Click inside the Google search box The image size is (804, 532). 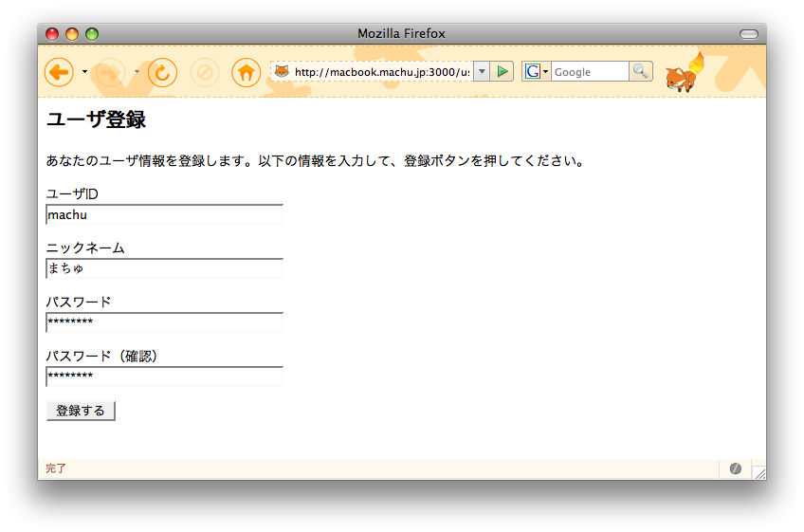click(x=590, y=72)
